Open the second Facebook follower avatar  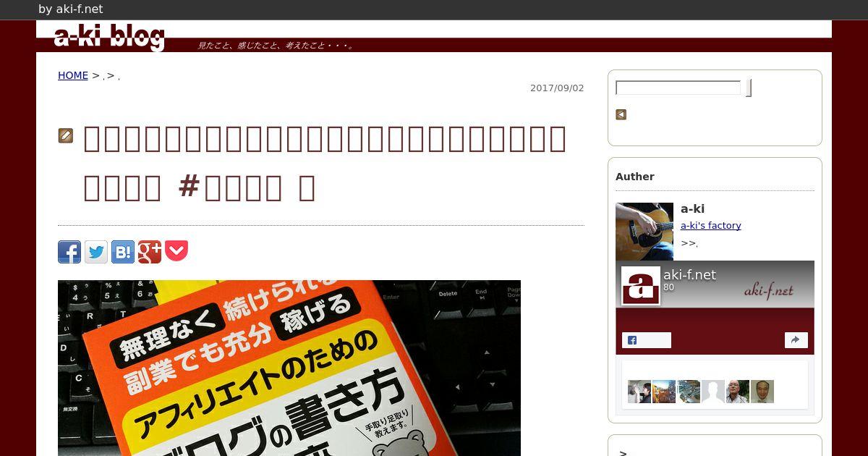(x=664, y=392)
